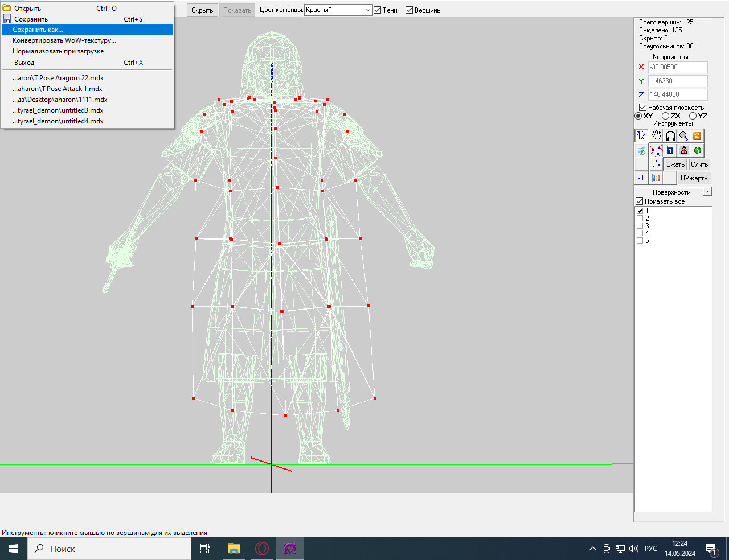Click the blue -1 tool button
This screenshot has width=729, height=560.
[641, 178]
